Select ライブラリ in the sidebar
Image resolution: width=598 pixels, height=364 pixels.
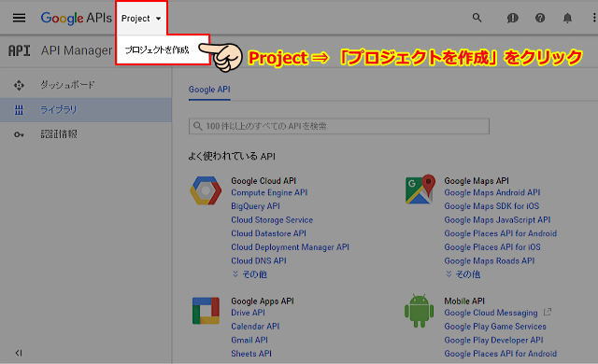(58, 109)
